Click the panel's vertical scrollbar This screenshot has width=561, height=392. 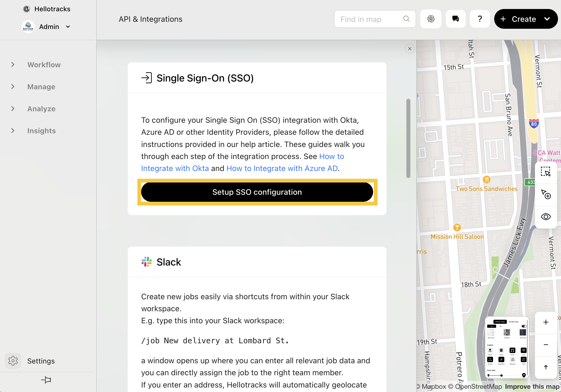[x=408, y=138]
